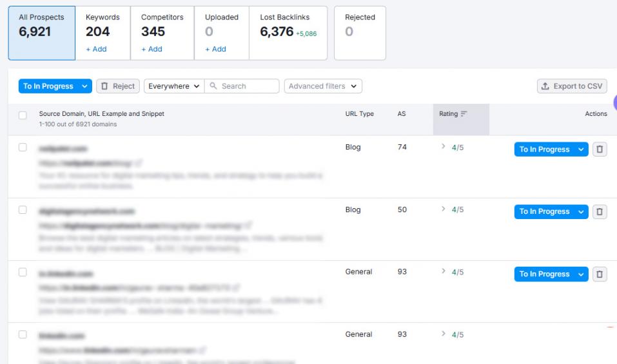Image resolution: width=617 pixels, height=364 pixels.
Task: Click the Rating column sort icon
Action: coord(464,114)
